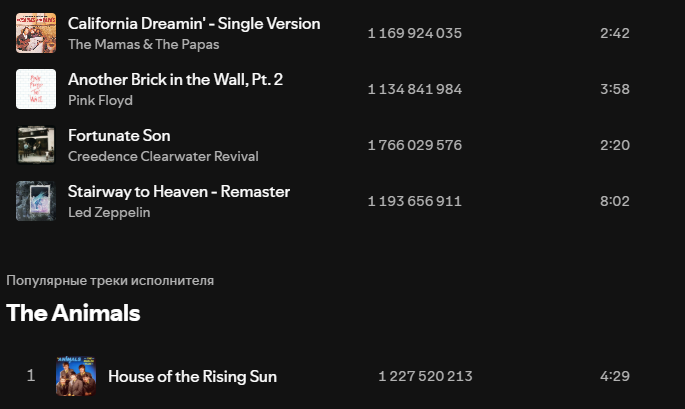Image resolution: width=685 pixels, height=409 pixels.
Task: Click Led Zeppelin IV album cover
Action: [36, 201]
